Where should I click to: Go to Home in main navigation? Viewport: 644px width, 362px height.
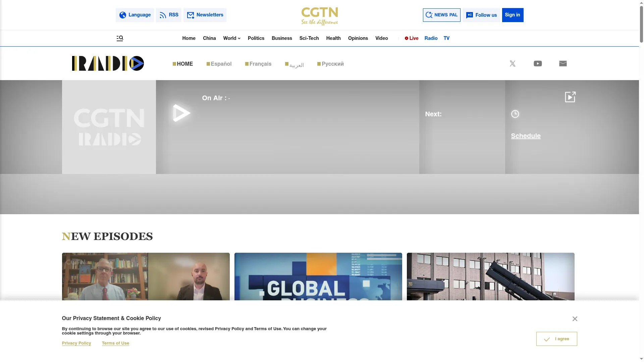(x=189, y=38)
